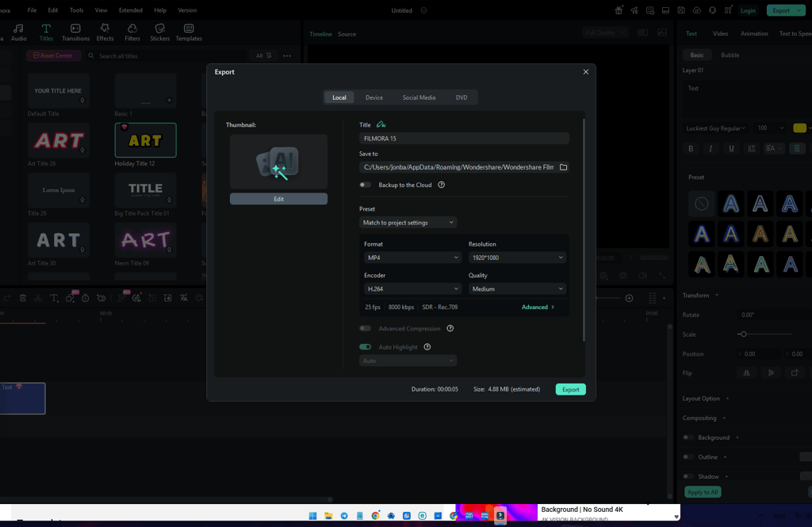This screenshot has width=812, height=527.
Task: Click the Bold formatting icon in Text panel
Action: [x=691, y=148]
